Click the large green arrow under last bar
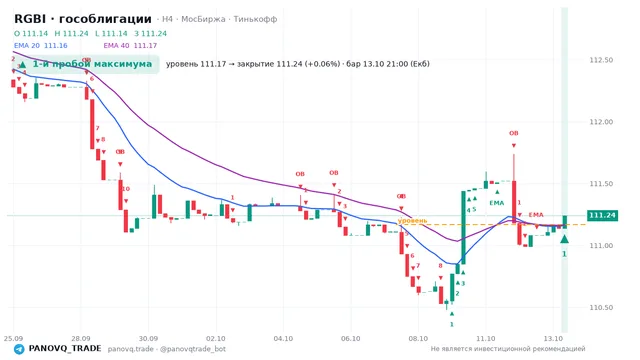 coord(564,239)
